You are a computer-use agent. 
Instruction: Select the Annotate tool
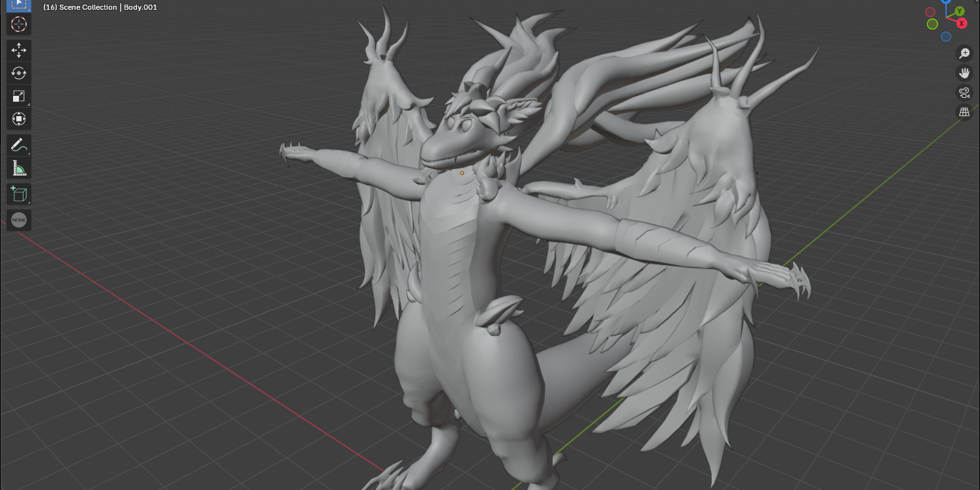pyautogui.click(x=18, y=144)
